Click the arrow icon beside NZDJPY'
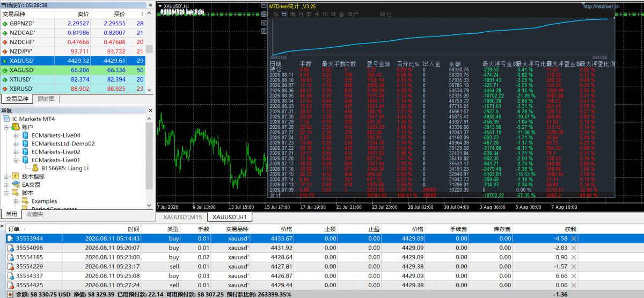Image resolution: width=644 pixels, height=298 pixels. (5, 52)
